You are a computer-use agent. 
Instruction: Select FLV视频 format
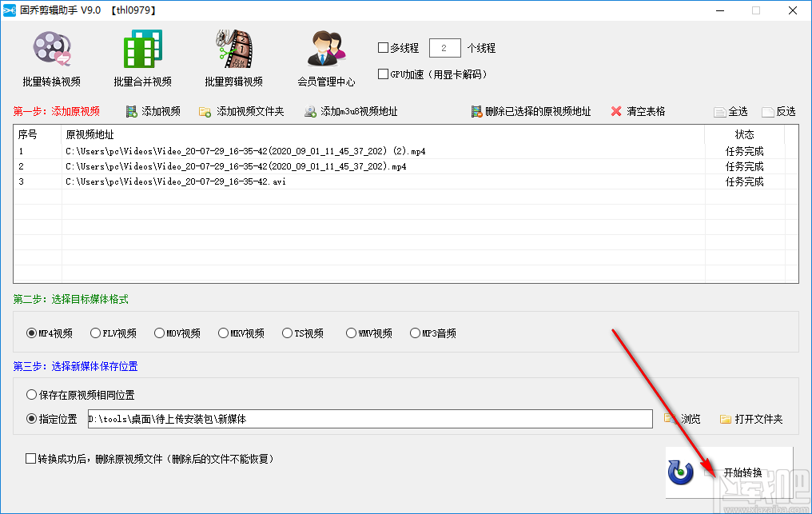pyautogui.click(x=113, y=333)
